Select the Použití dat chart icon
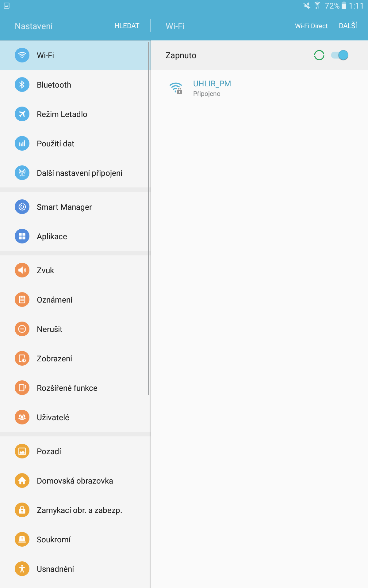Viewport: 368px width, 588px height. pos(22,143)
